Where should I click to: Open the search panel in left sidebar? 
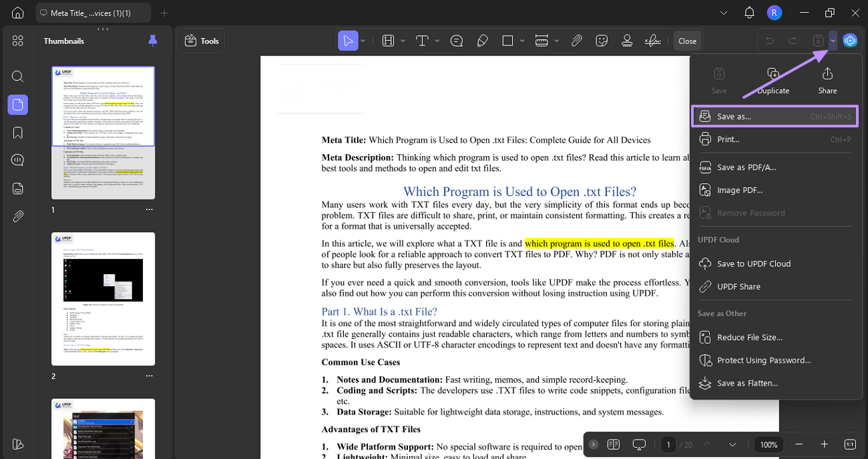coord(18,76)
